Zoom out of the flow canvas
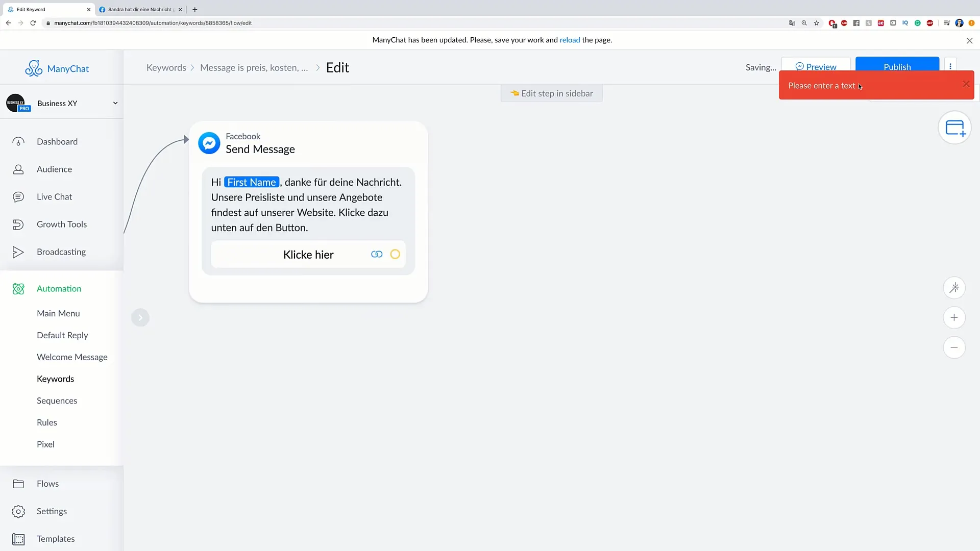 (954, 347)
